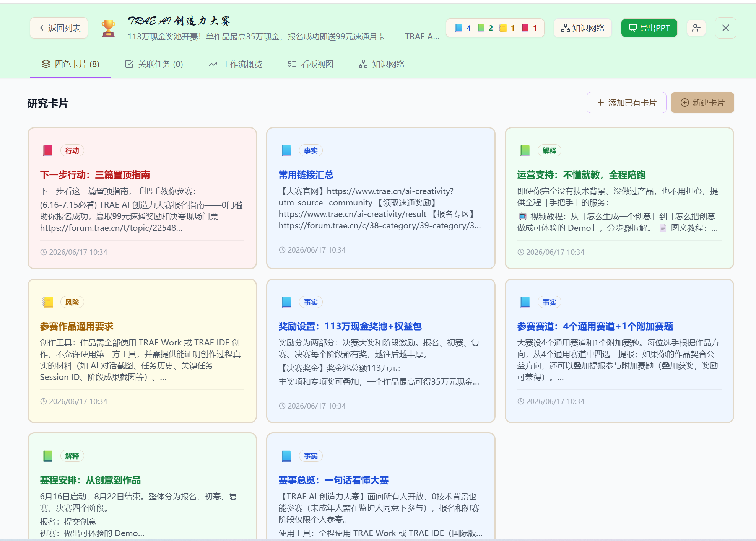Click the green book icon on 赛程安排 card
The height and width of the screenshot is (541, 756).
point(48,456)
